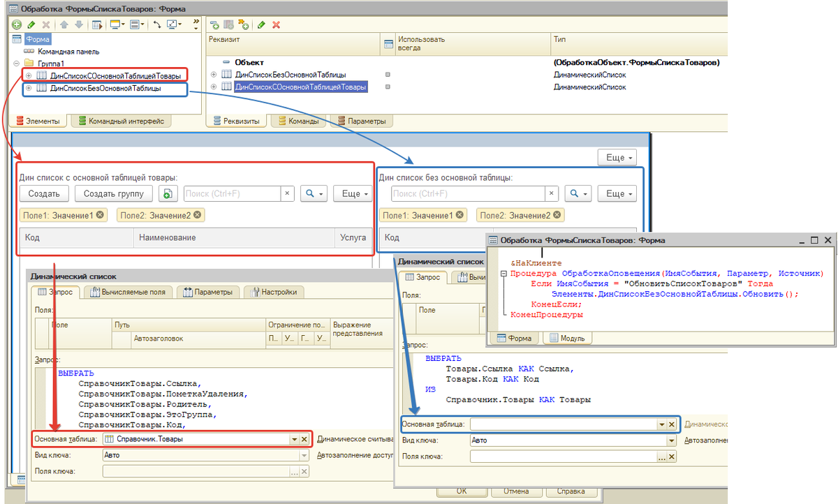
Task: Clear the right list search field
Action: [x=552, y=193]
